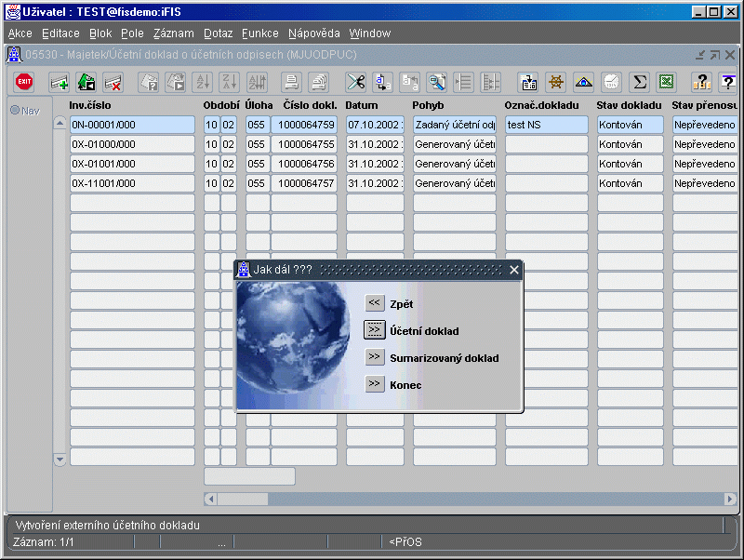Image resolution: width=744 pixels, height=560 pixels.
Task: Click the horizontal scrollbar right arrow
Action: click(730, 499)
